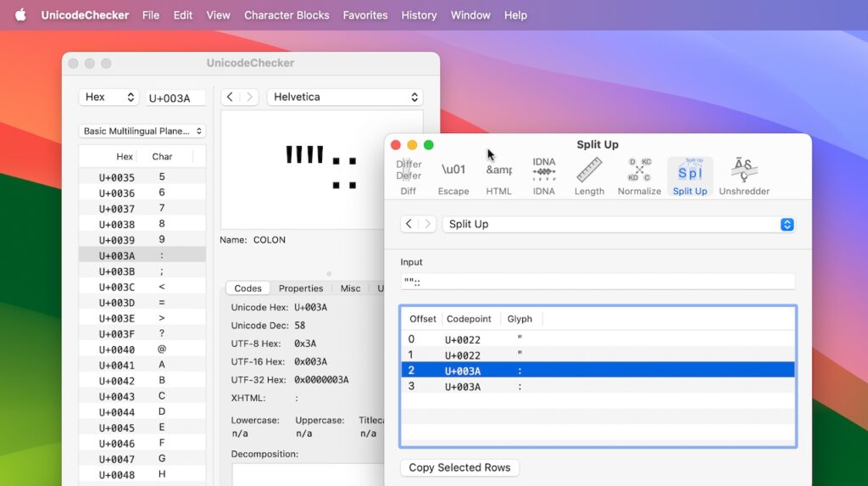Select the U+0037 row in character list
Screen dimensions: 868x486
pos(142,209)
